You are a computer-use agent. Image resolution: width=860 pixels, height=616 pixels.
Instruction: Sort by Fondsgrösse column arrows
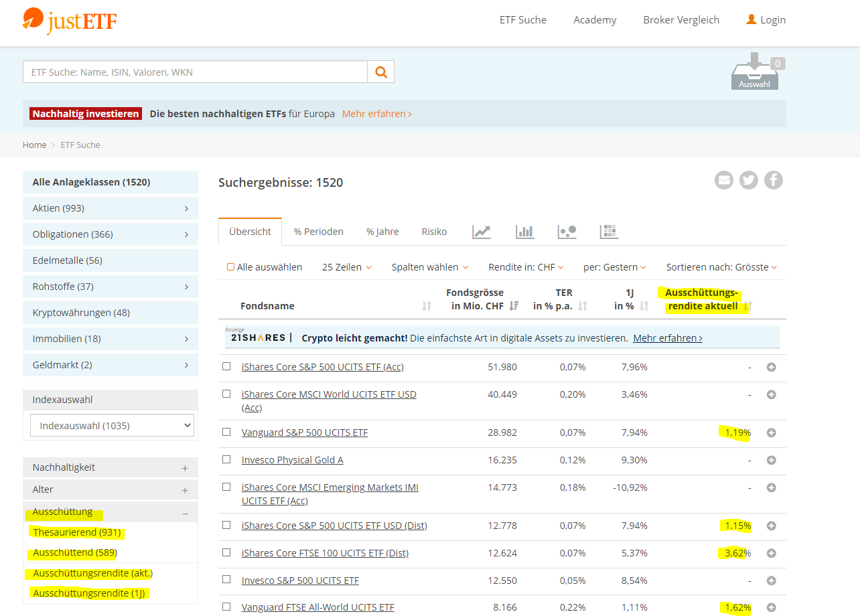pyautogui.click(x=514, y=306)
